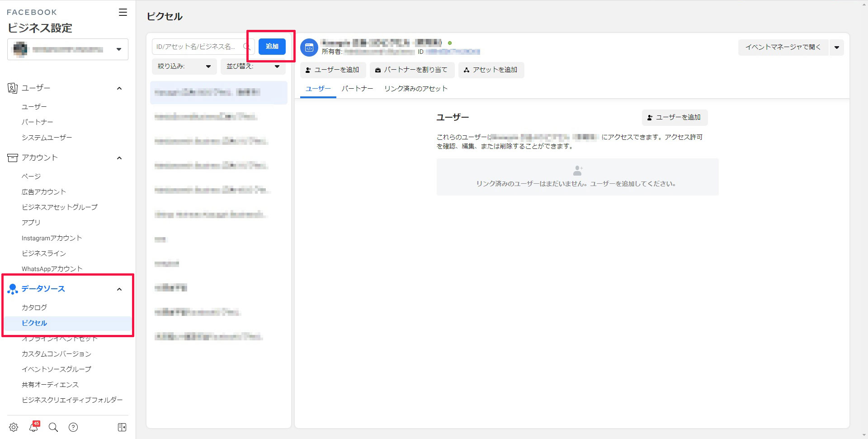868x439 pixels.
Task: Open the 並び替え sort dropdown
Action: click(253, 67)
